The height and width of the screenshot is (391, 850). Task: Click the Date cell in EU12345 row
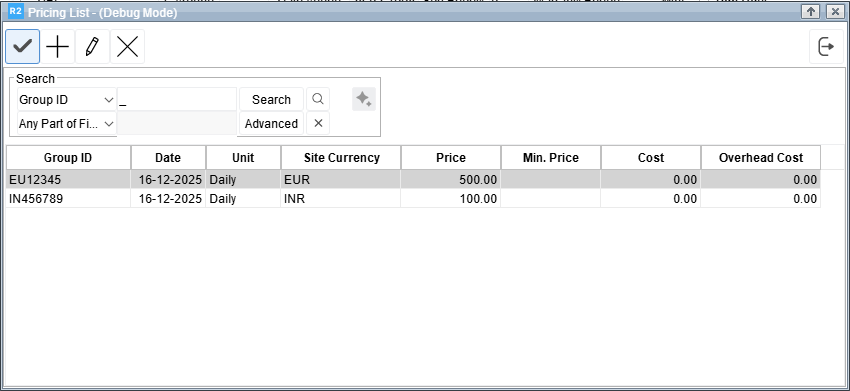click(x=168, y=180)
